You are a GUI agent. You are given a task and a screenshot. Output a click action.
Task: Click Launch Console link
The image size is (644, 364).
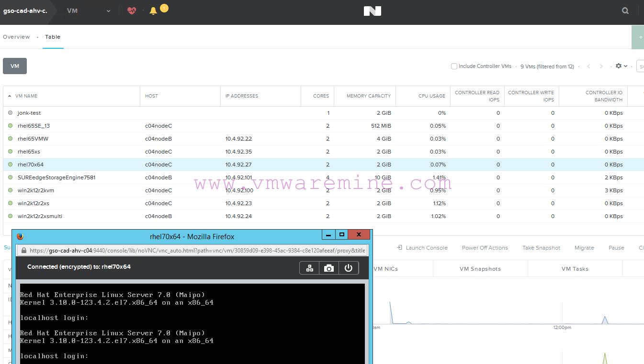point(422,248)
